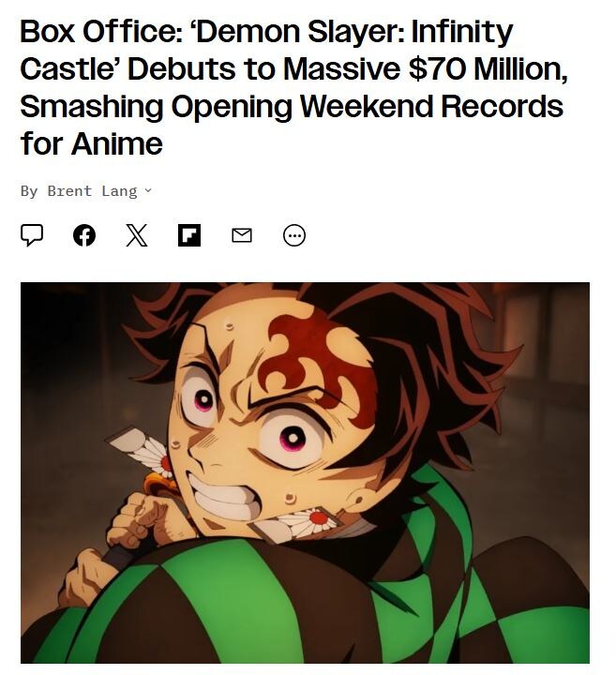616x675 pixels.
Task: Click the '$70 Million' headline text
Action: click(x=486, y=68)
